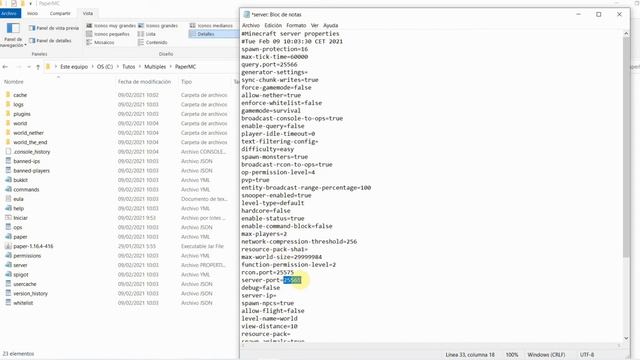This screenshot has height=360, width=640.
Task: Toggle Panel de vista previa
Action: click(x=54, y=28)
